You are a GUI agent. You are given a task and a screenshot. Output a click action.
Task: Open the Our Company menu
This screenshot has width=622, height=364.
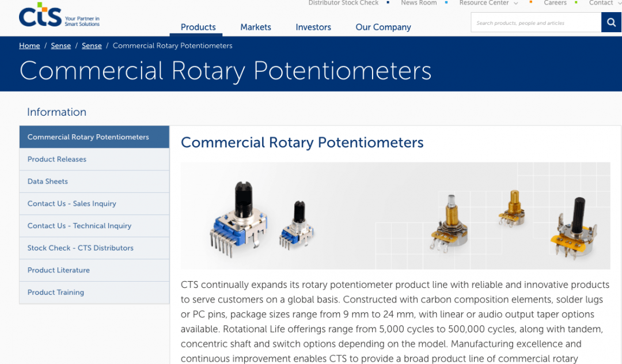383,27
